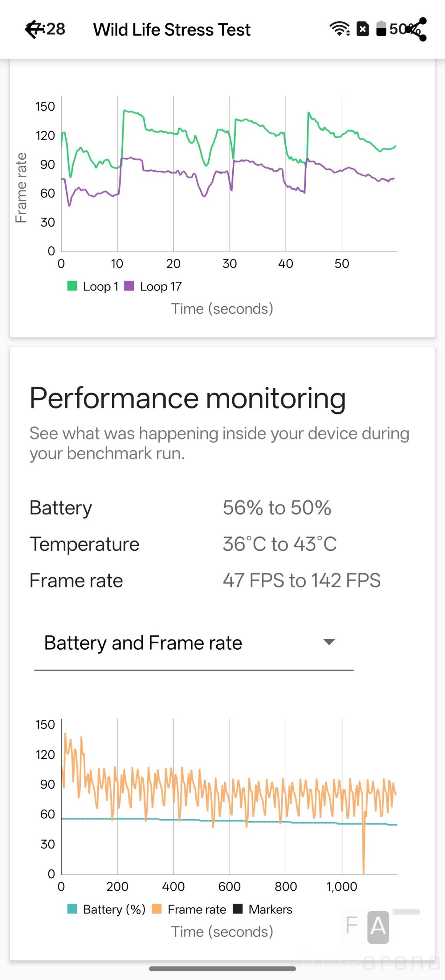Tap the 'F' watermark letter icon
Image resolution: width=445 pixels, height=980 pixels.
click(x=351, y=925)
